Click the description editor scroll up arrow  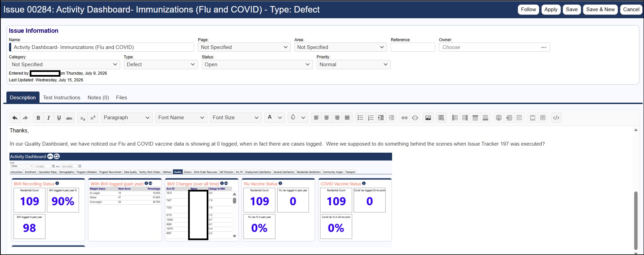pyautogui.click(x=636, y=130)
